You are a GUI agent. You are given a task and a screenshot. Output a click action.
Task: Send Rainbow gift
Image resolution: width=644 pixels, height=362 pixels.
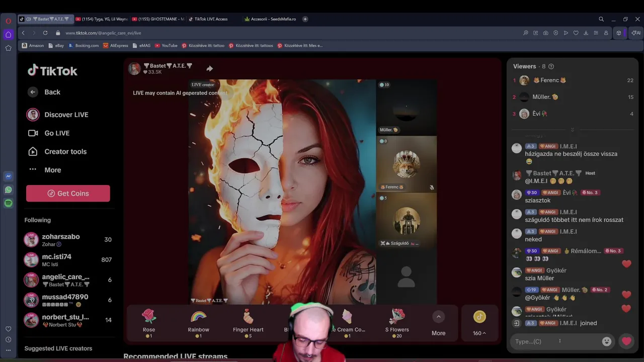click(x=199, y=323)
